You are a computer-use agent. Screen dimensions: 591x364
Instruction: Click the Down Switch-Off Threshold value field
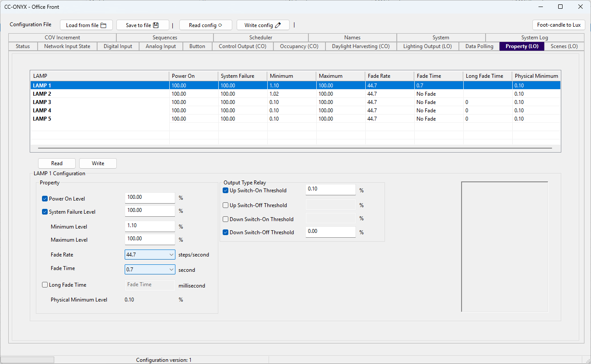pos(330,232)
